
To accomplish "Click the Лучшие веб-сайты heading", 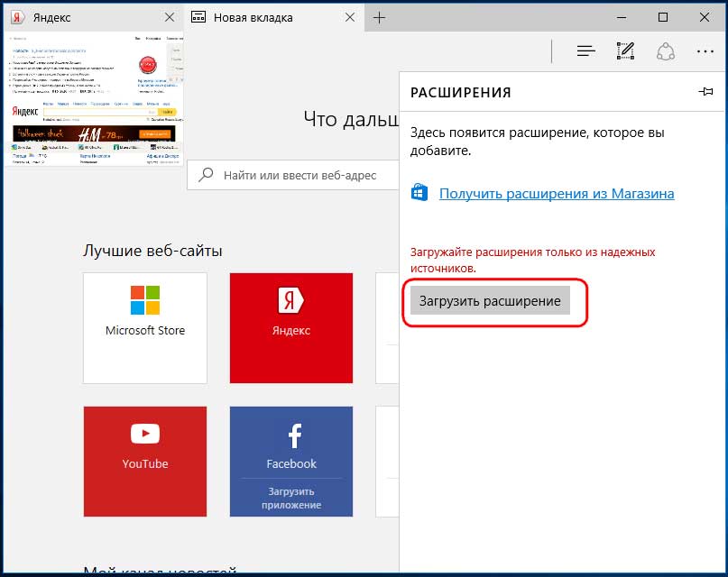I will pos(152,251).
